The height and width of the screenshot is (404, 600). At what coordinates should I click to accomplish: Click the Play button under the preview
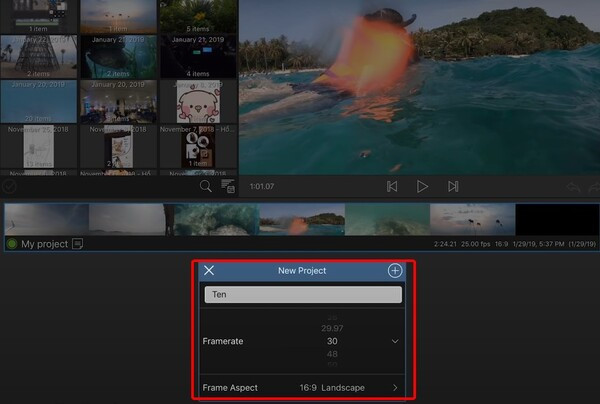(x=422, y=187)
